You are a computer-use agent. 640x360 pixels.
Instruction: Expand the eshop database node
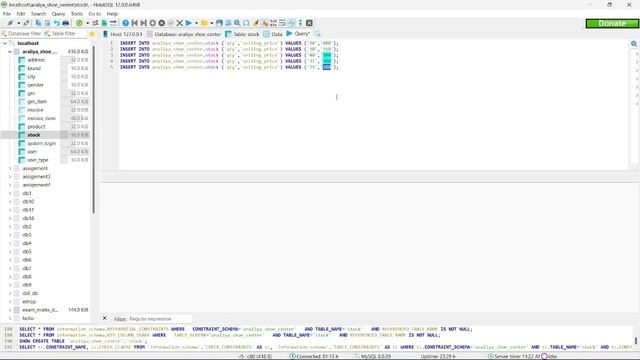10,302
